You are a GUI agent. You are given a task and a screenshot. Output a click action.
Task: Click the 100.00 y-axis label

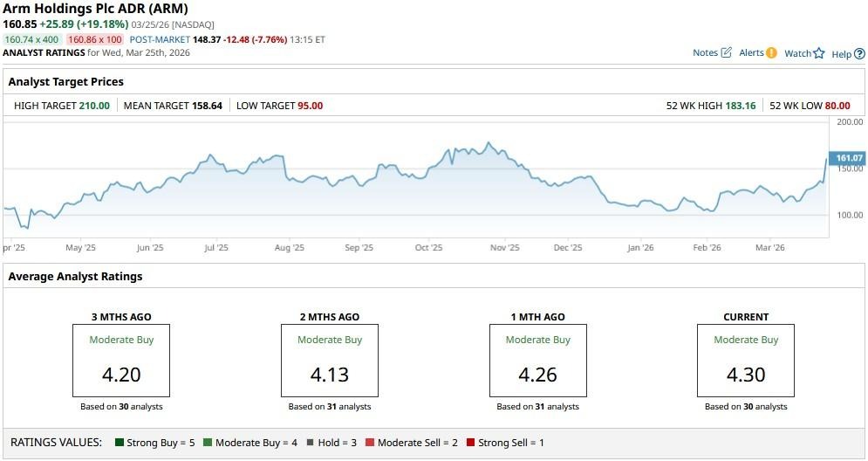click(x=850, y=215)
